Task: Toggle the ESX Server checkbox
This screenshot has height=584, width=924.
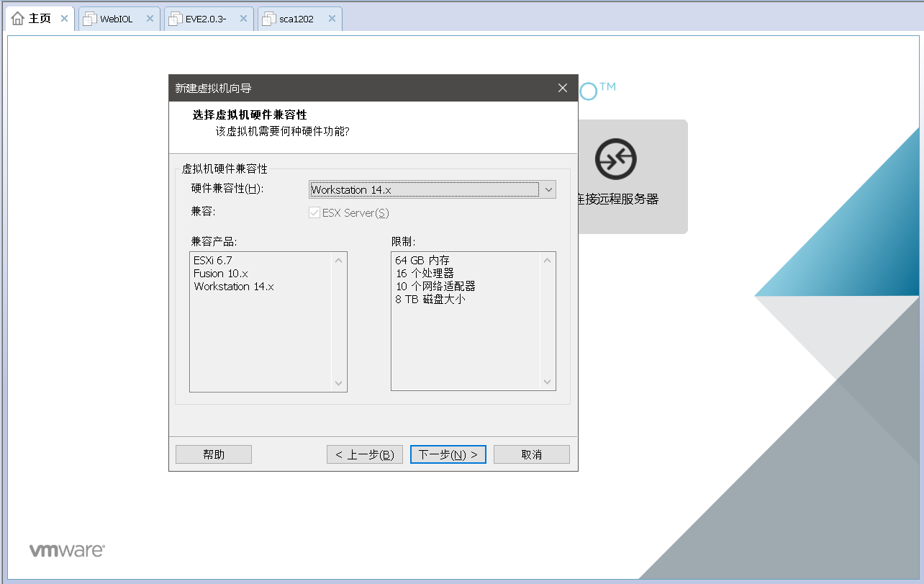Action: point(314,213)
